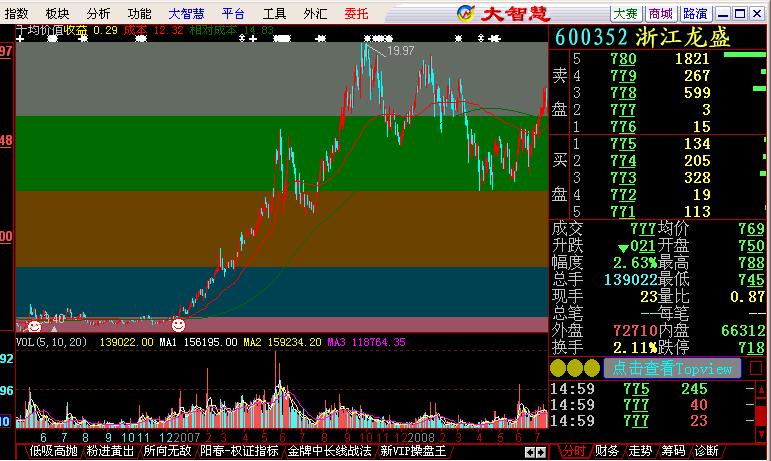Screen dimensions: 771x461
Task: Click the 跌停 value 718
Action: tap(751, 347)
